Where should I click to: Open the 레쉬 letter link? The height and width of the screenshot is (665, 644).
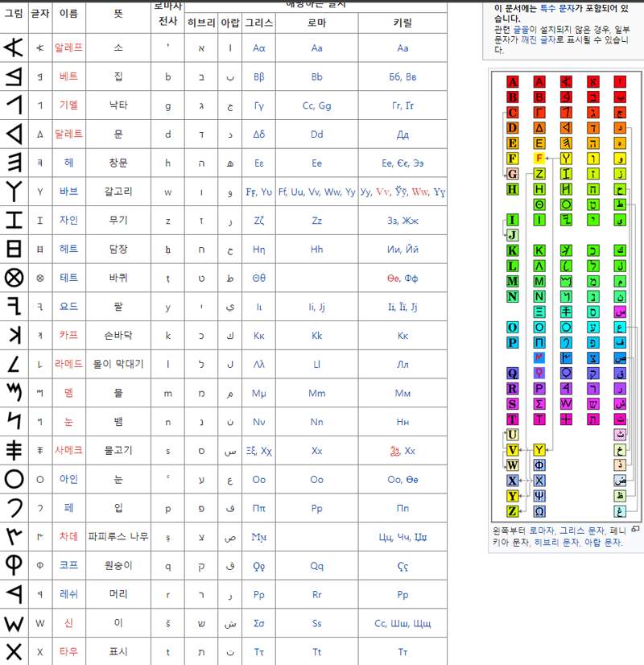point(68,594)
